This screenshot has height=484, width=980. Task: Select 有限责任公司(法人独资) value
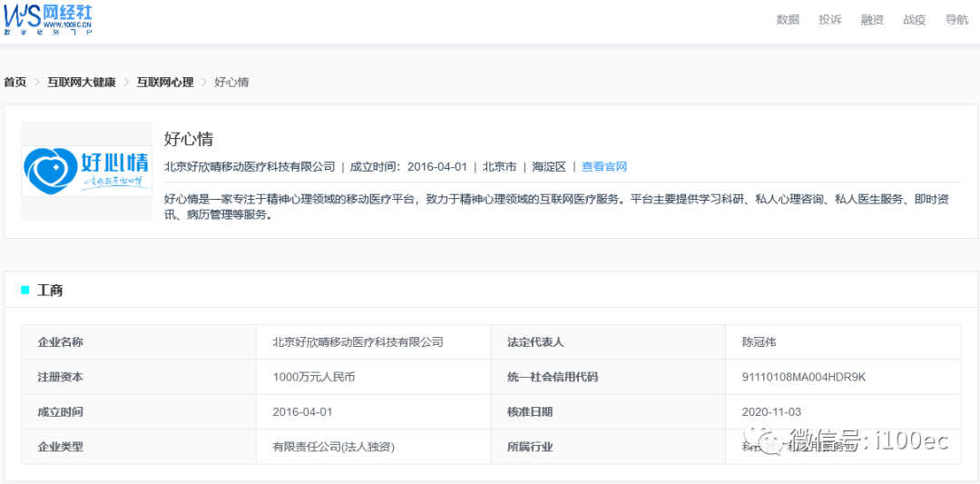pos(334,447)
